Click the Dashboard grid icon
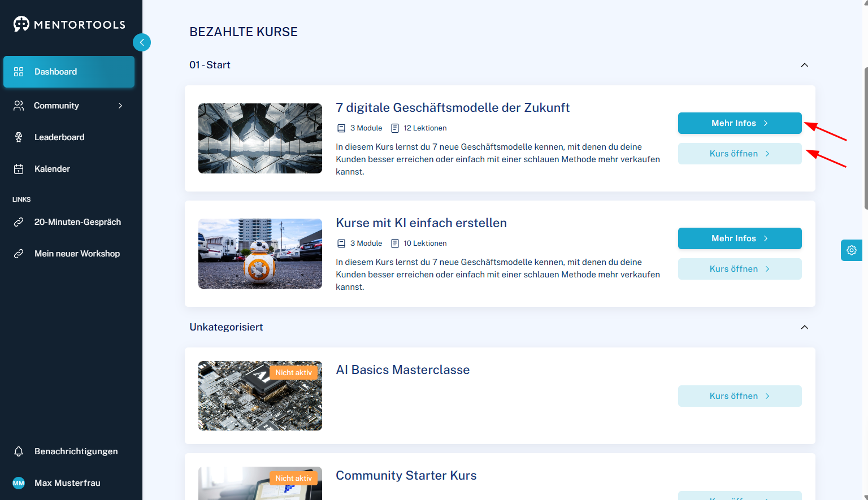This screenshot has height=500, width=868. (19, 72)
